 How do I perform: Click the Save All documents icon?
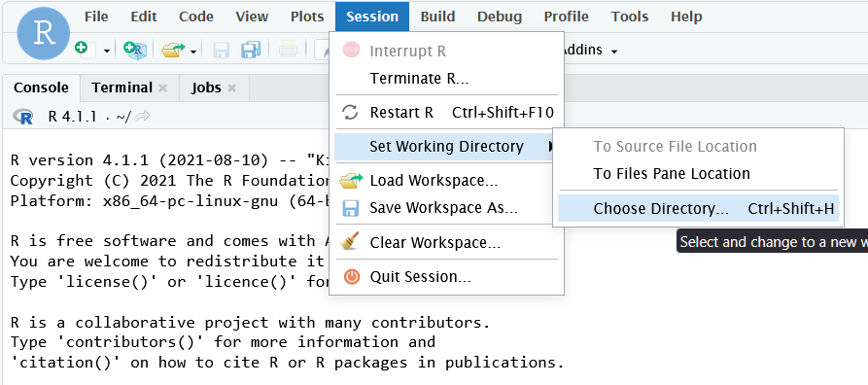251,50
